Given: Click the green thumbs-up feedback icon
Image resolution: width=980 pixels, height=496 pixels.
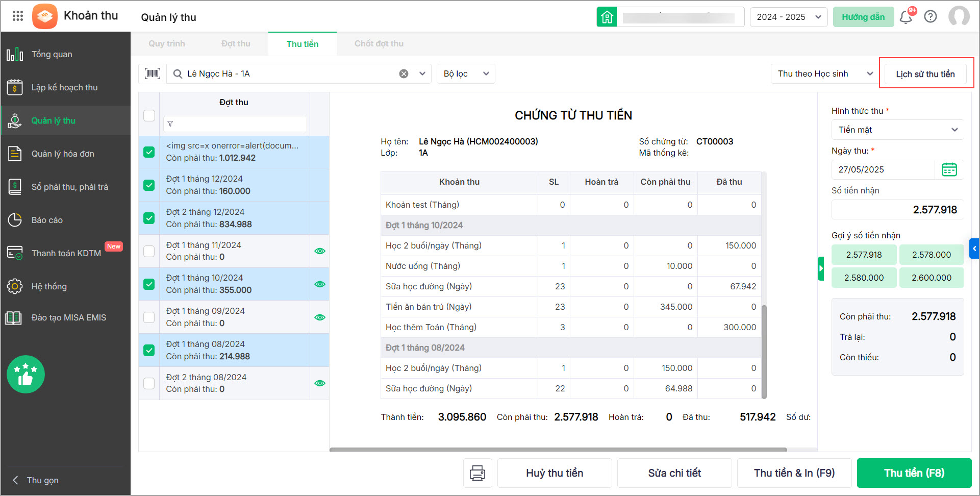Looking at the screenshot, I should 26,374.
